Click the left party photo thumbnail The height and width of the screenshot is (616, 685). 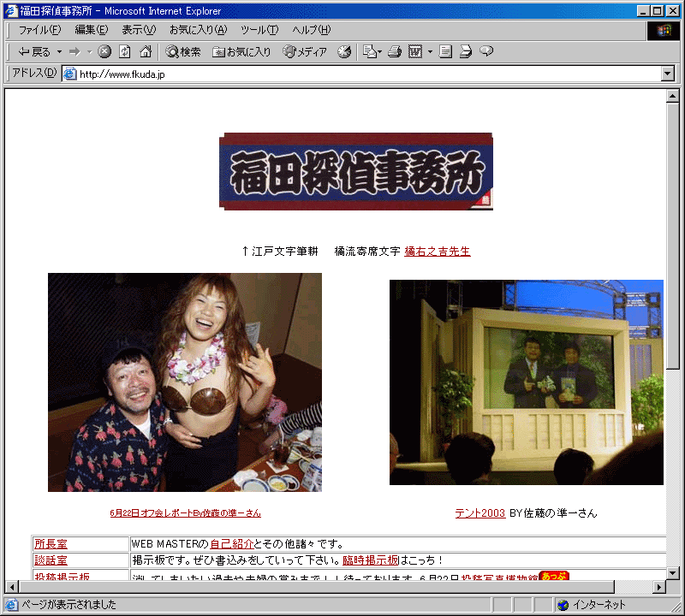click(185, 382)
